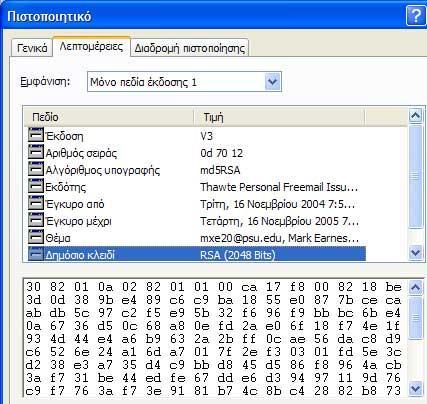
Task: Click the icon beside Έγκυρο μέχρι
Action: 36,220
